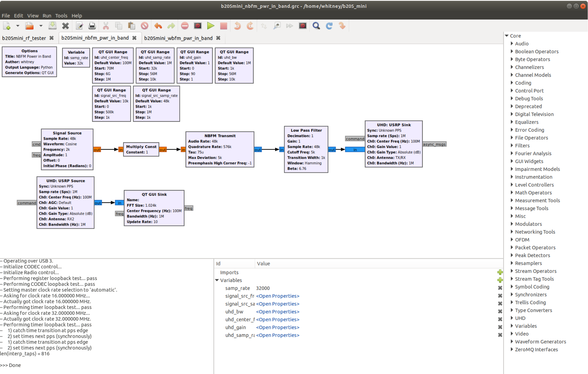Click the Close flowgraph X icon in toolbar
This screenshot has width=588, height=374.
[x=66, y=26]
